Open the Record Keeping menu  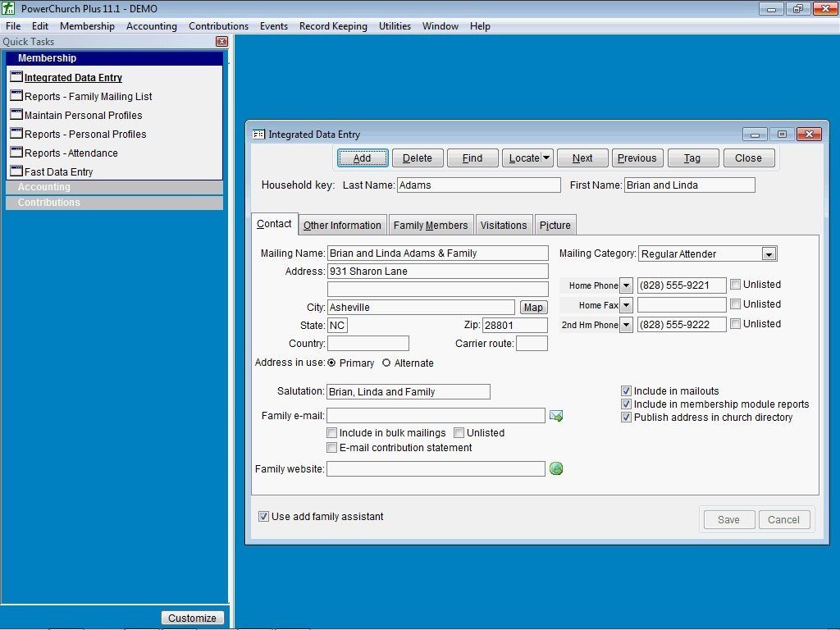333,25
